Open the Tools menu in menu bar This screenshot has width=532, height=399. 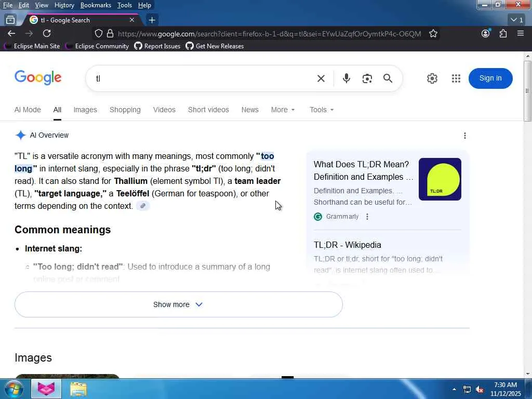coord(125,5)
